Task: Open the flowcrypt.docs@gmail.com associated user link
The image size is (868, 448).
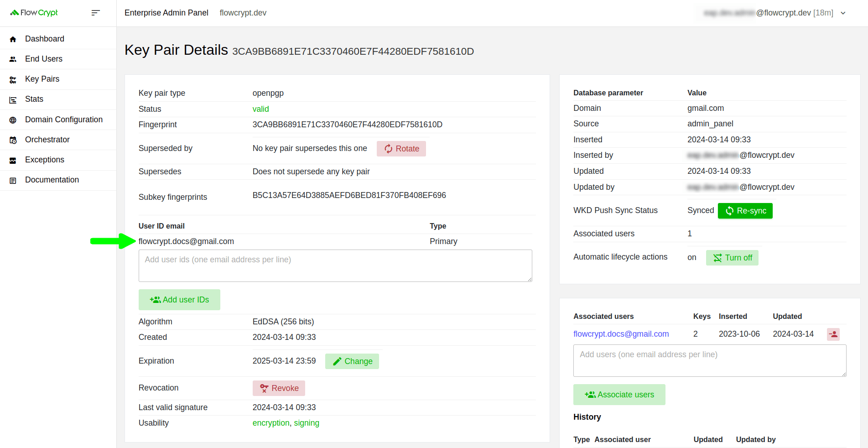Action: pos(621,334)
